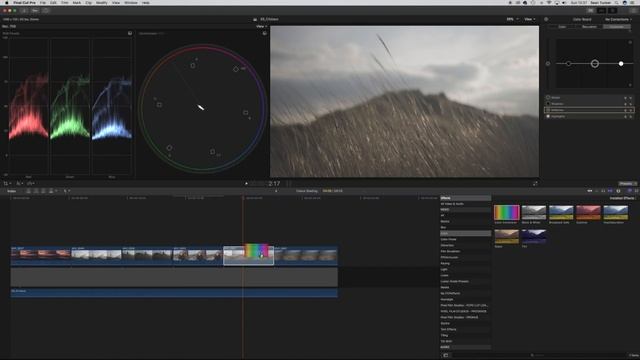Open the Keyword editor key icon
This screenshot has height=360, width=640.
click(x=35, y=11)
